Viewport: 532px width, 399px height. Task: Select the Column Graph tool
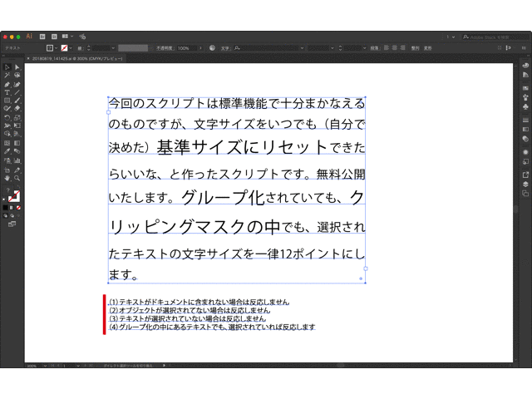[x=17, y=160]
